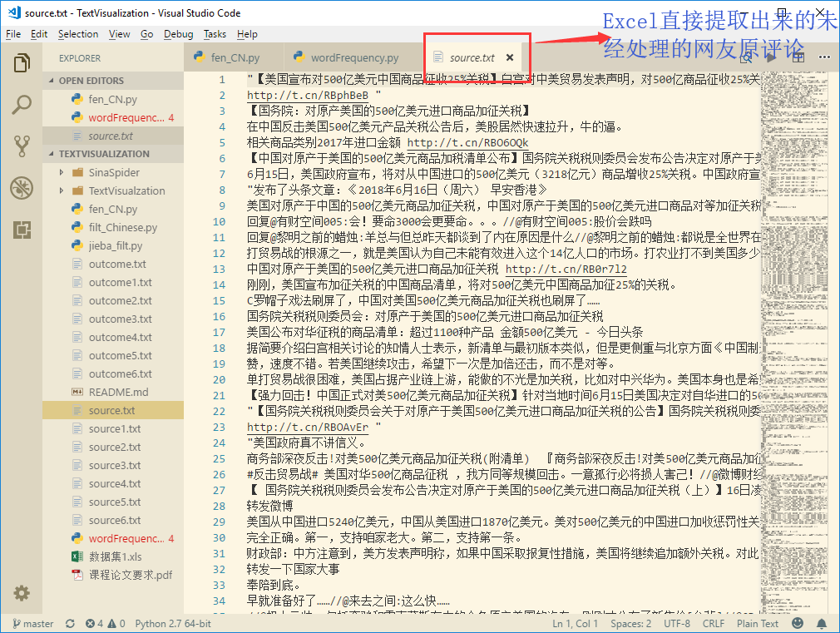Click PDF icon beside 课程论文要求.pdf
Viewport: 840px width, 633px height.
(x=77, y=575)
